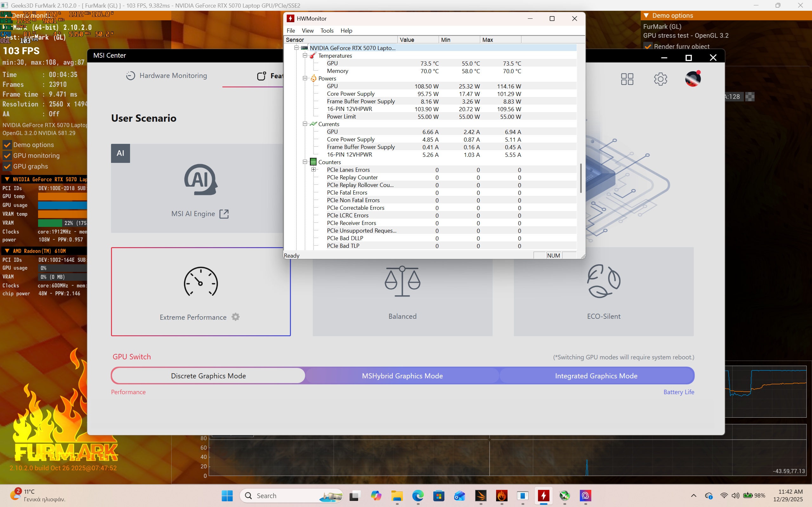Open Extreme Performance settings gear

pyautogui.click(x=236, y=317)
